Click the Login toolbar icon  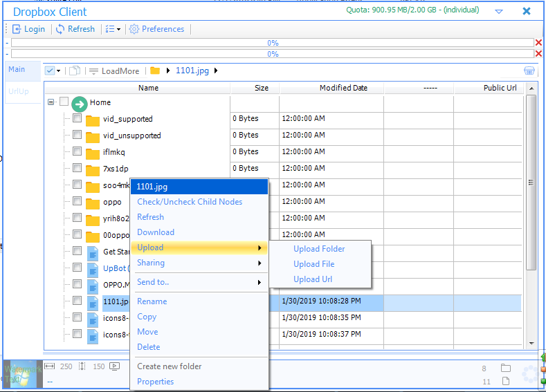17,29
